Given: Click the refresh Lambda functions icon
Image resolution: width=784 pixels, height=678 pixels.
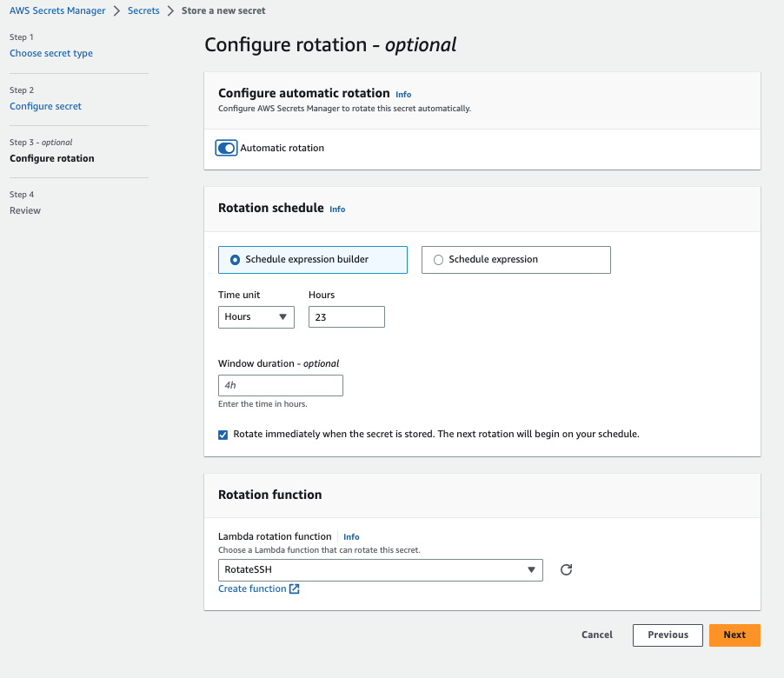Looking at the screenshot, I should 566,570.
